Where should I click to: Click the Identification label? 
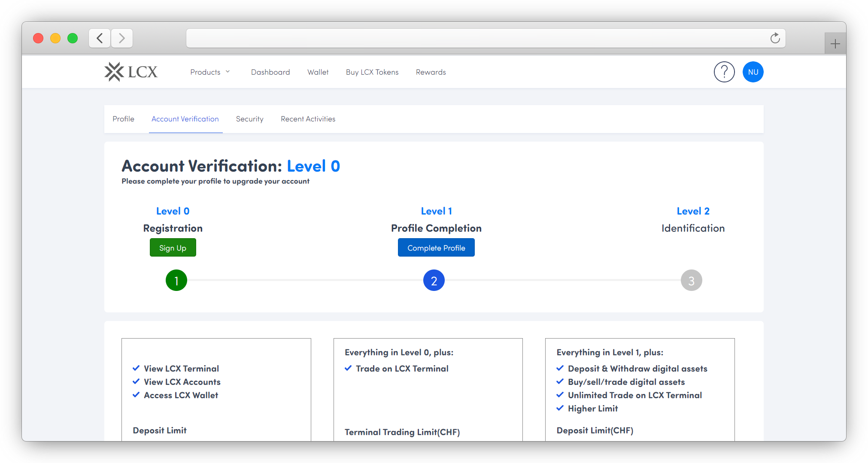693,228
